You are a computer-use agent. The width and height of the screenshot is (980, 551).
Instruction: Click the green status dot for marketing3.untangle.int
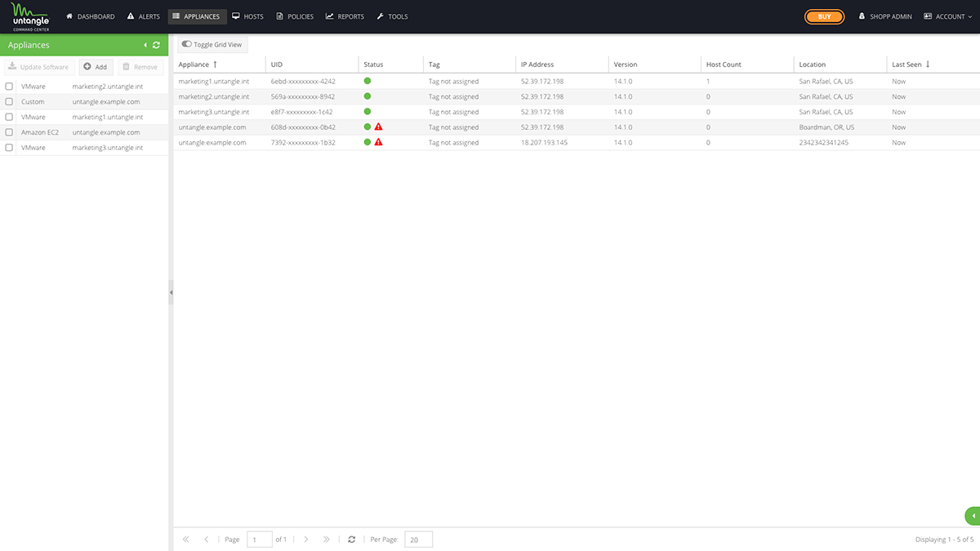367,111
